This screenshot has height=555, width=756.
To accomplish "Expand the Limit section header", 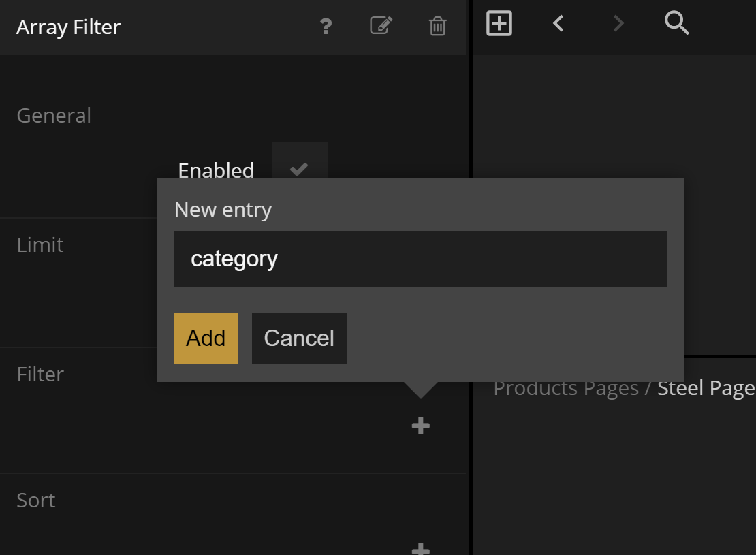I will [40, 245].
